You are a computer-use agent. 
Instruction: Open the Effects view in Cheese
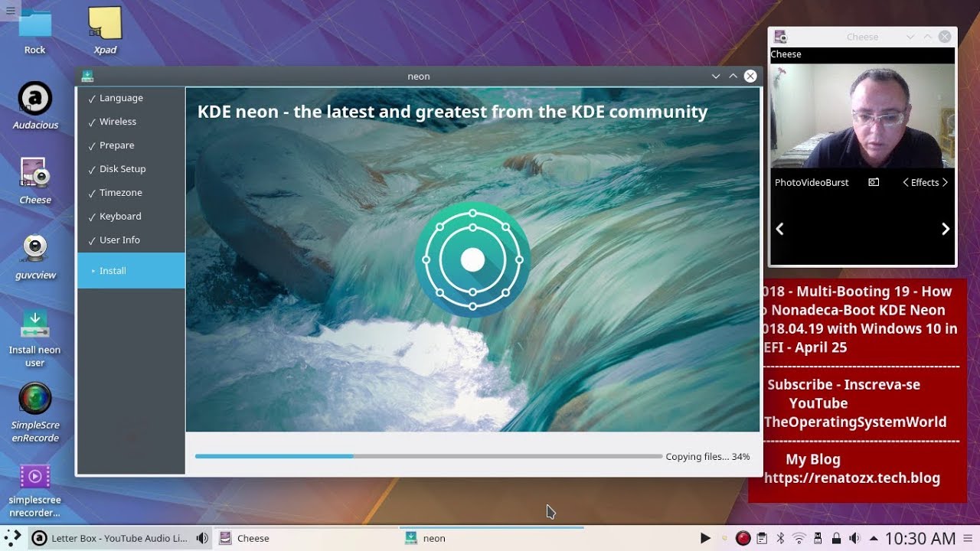(925, 183)
